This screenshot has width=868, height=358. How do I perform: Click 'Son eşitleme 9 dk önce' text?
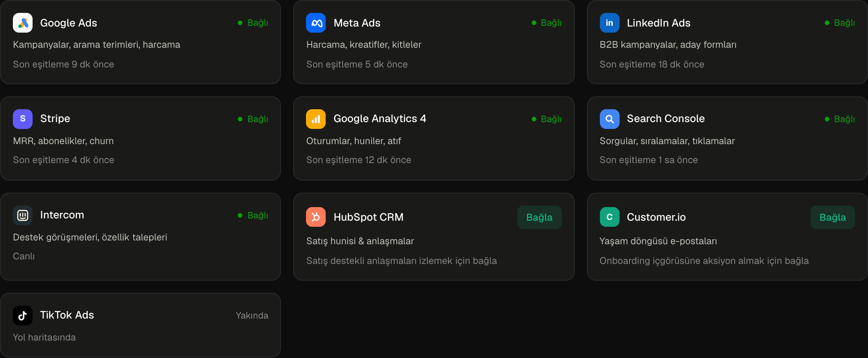coord(64,64)
